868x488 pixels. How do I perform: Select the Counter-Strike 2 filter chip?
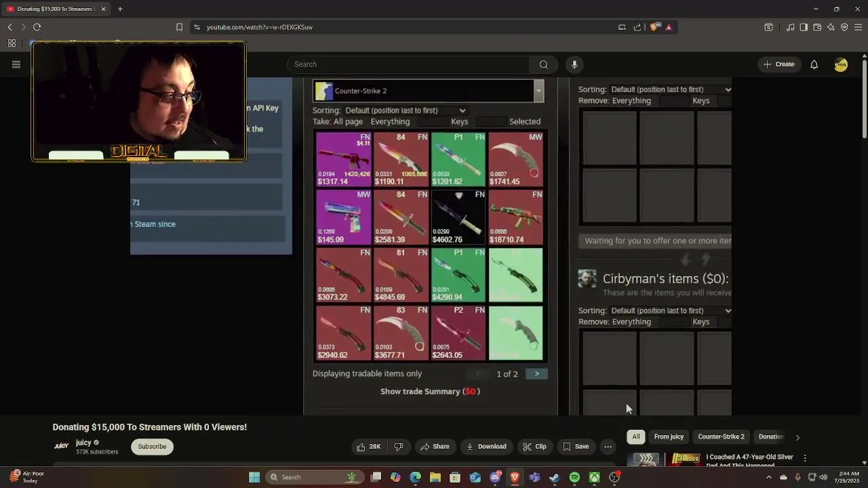(721, 437)
